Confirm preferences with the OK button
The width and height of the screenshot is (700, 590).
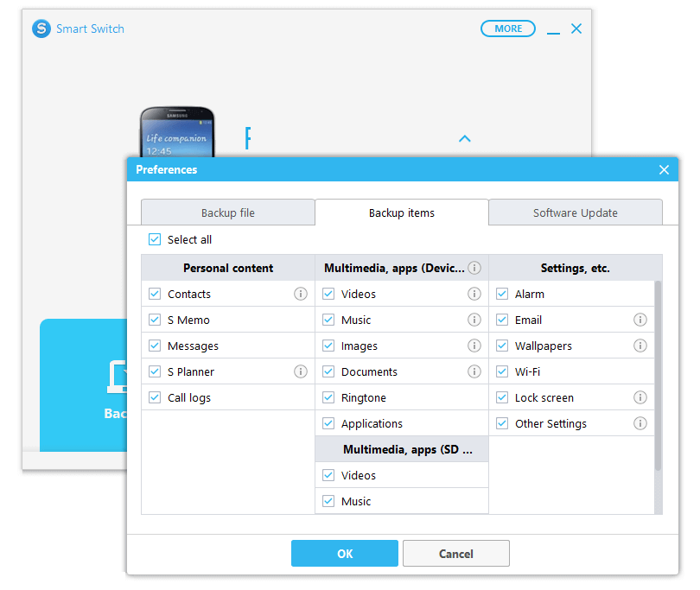[345, 554]
